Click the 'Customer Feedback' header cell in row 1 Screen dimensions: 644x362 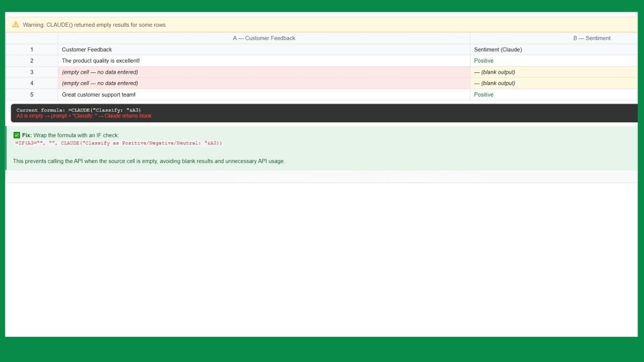click(x=264, y=49)
